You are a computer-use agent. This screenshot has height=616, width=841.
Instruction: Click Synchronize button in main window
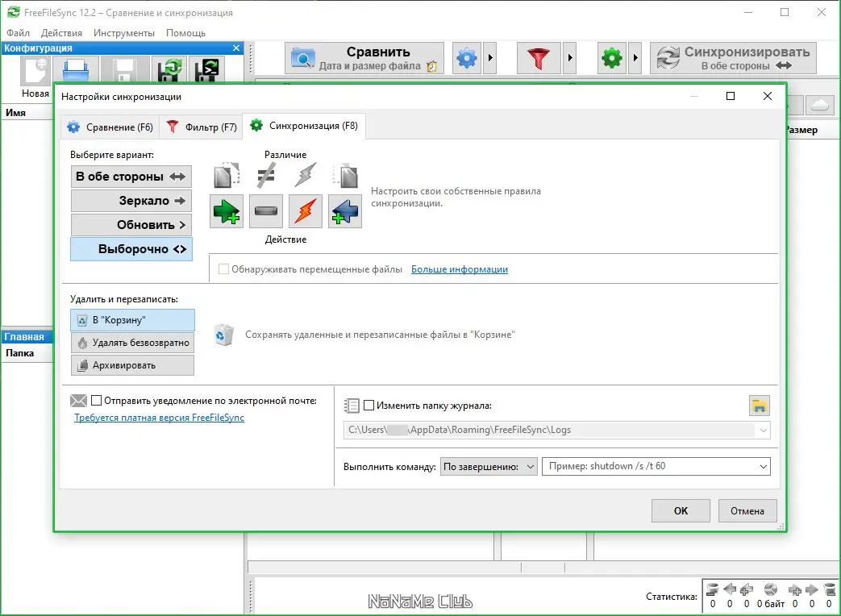(733, 58)
